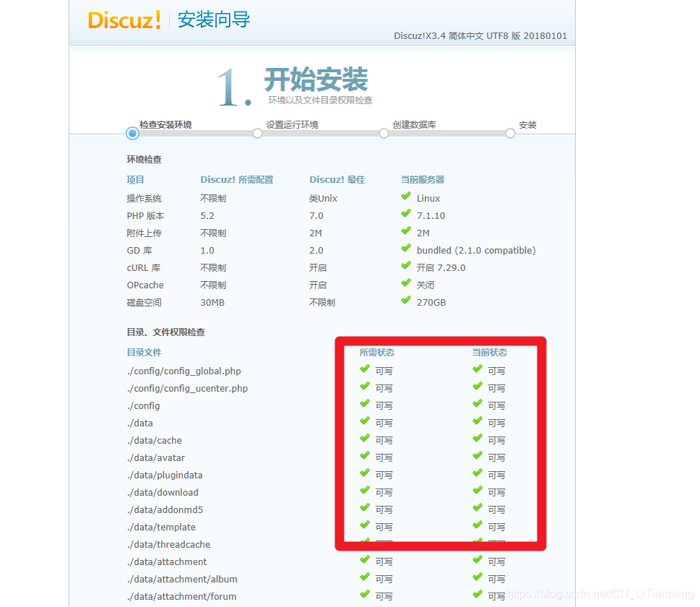This screenshot has width=700, height=607.
Task: Click required-status checkmark for ./data/cache
Action: [366, 438]
